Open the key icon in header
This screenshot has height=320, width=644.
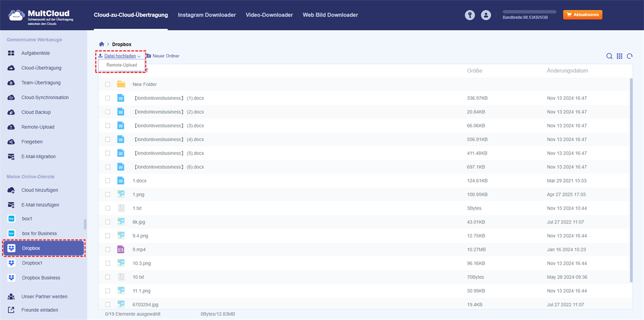tap(470, 16)
